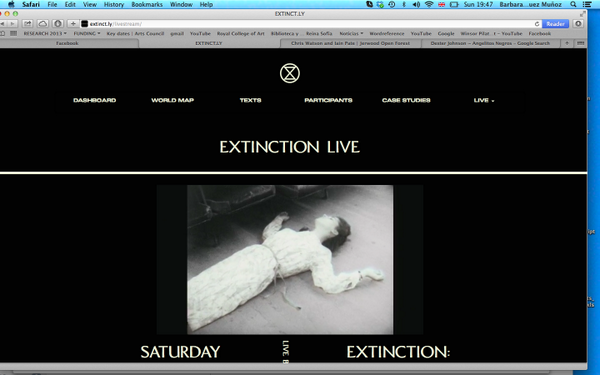The width and height of the screenshot is (600, 375).
Task: Open the Bookmarks menu
Action: pos(147,4)
